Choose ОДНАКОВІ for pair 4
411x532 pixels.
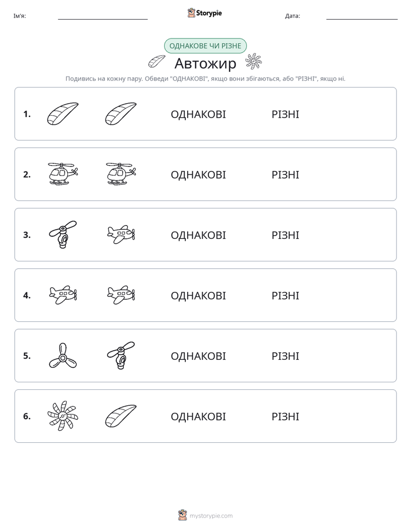(198, 295)
